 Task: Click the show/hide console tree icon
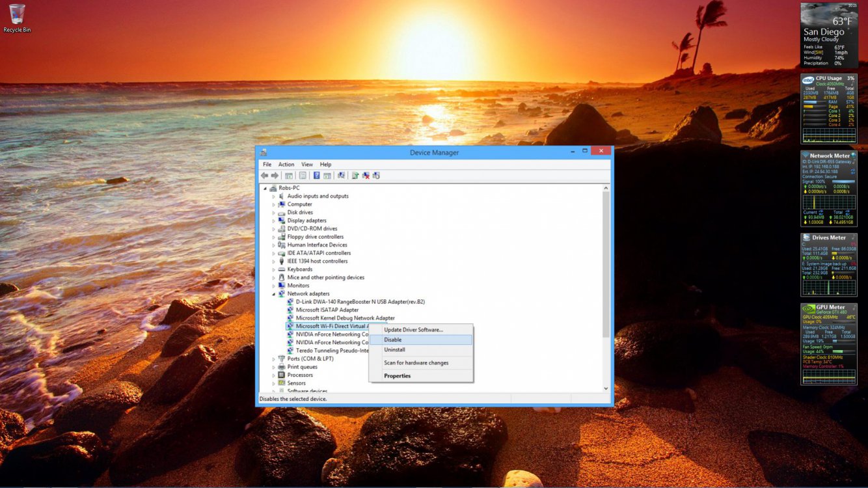coord(289,176)
